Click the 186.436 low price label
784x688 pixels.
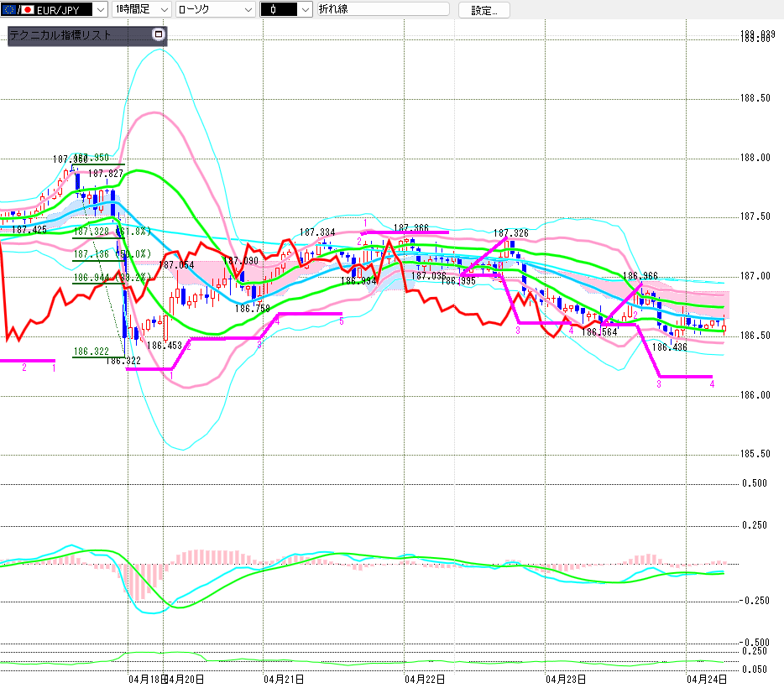click(x=669, y=347)
